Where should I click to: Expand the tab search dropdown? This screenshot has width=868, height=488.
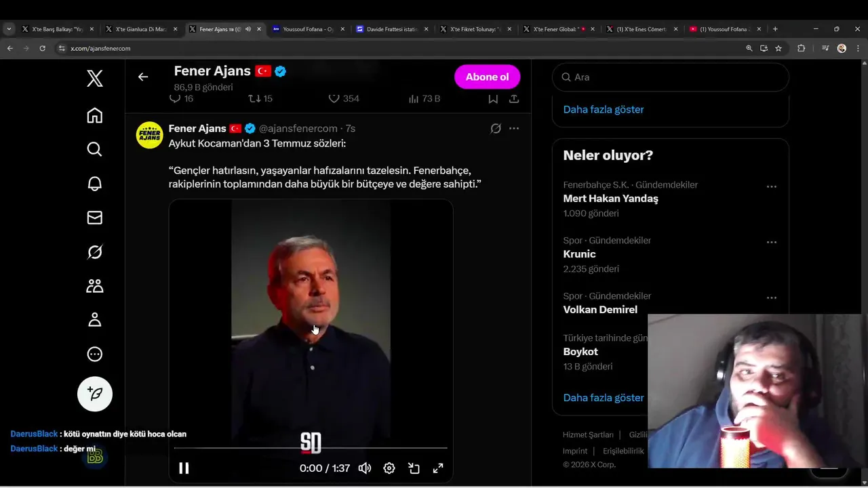(x=9, y=29)
